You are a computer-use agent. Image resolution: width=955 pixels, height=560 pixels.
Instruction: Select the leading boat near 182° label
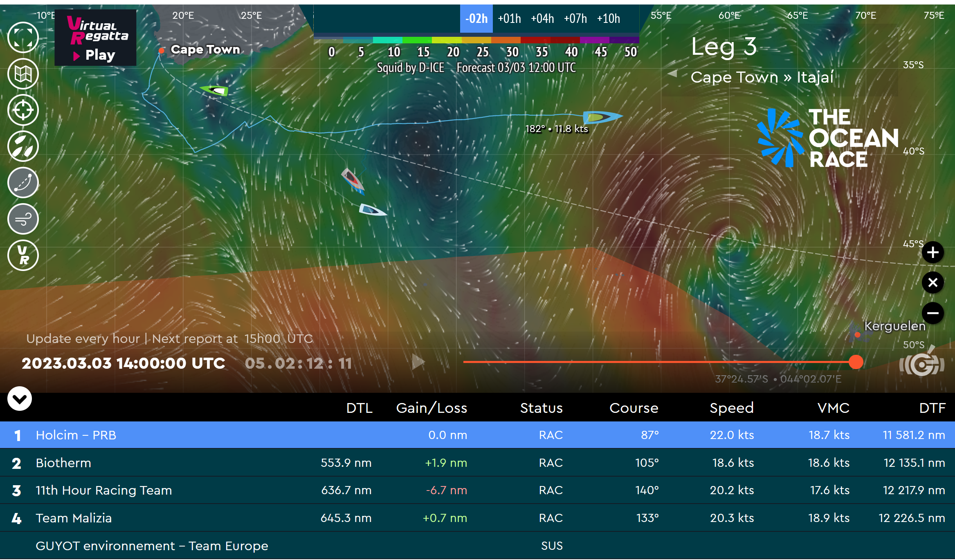coord(603,117)
